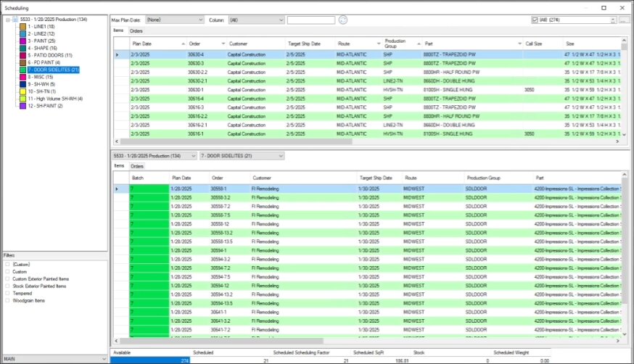This screenshot has width=634, height=364.
Task: Click the upper grid horizontal scrollbar
Action: click(x=236, y=141)
